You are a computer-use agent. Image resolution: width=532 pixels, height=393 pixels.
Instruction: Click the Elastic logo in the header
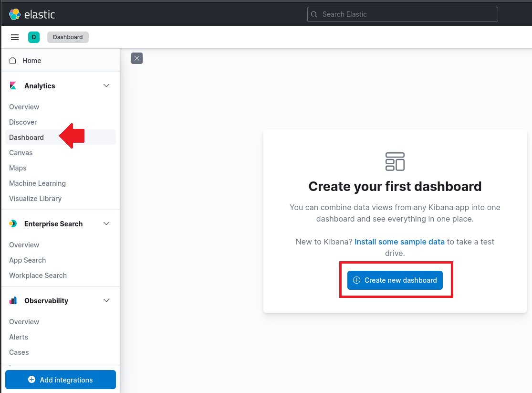tap(31, 14)
